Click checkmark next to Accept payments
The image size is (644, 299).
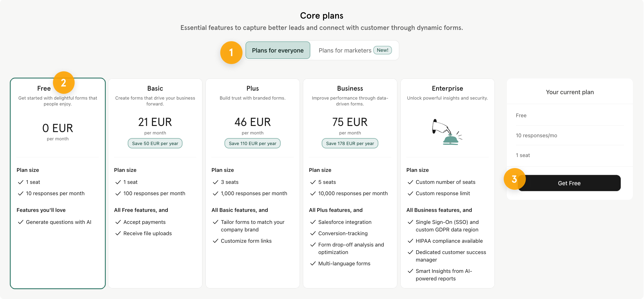click(x=118, y=222)
